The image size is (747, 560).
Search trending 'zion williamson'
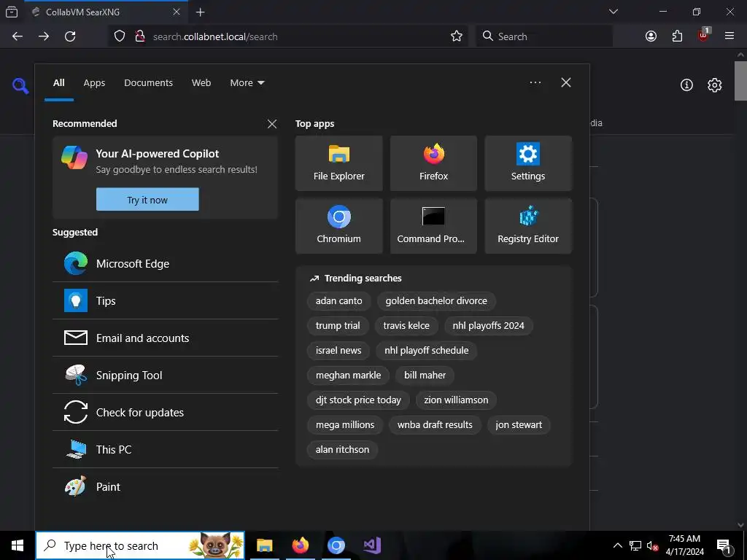click(456, 400)
